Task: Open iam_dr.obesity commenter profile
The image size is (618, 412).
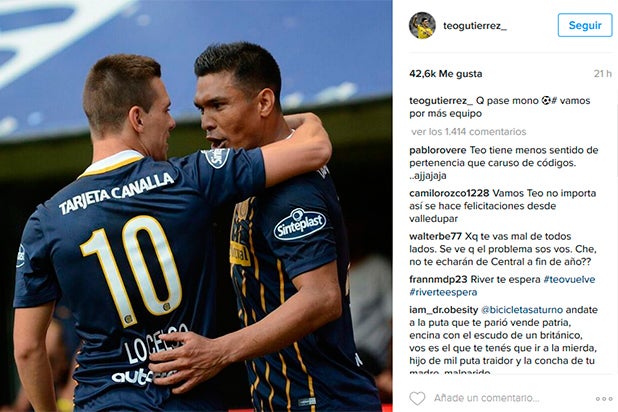Action: pos(443,310)
